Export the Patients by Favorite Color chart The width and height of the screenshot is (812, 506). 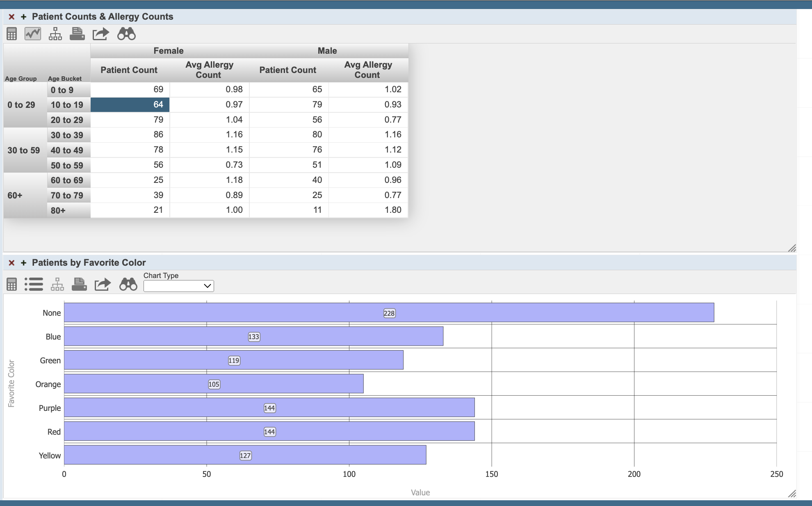pyautogui.click(x=102, y=284)
